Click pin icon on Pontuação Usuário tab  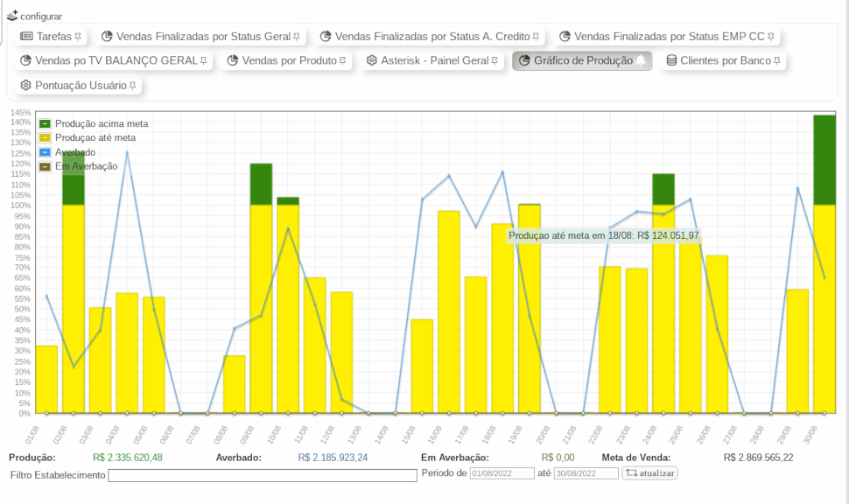click(x=133, y=86)
